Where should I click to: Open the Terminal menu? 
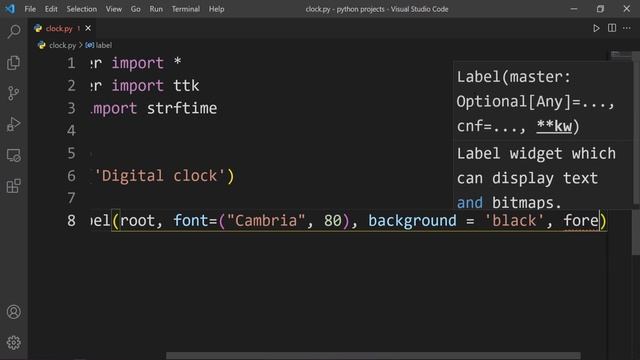click(186, 9)
